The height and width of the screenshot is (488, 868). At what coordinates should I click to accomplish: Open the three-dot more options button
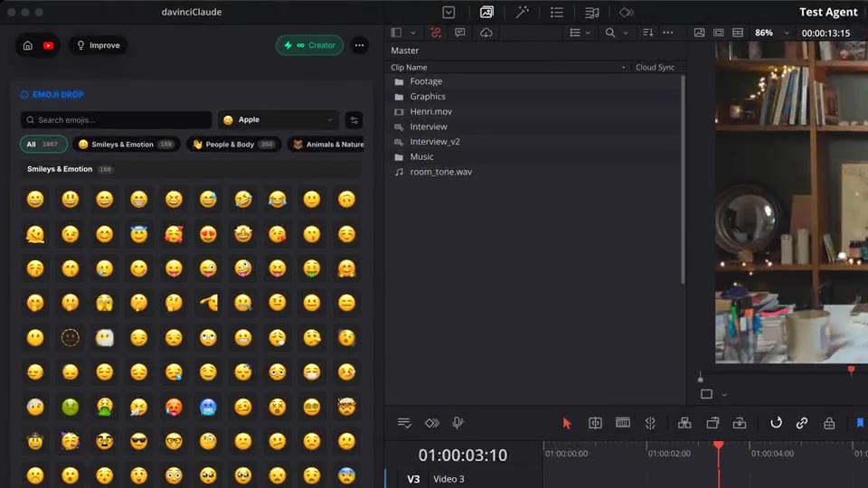(x=359, y=45)
